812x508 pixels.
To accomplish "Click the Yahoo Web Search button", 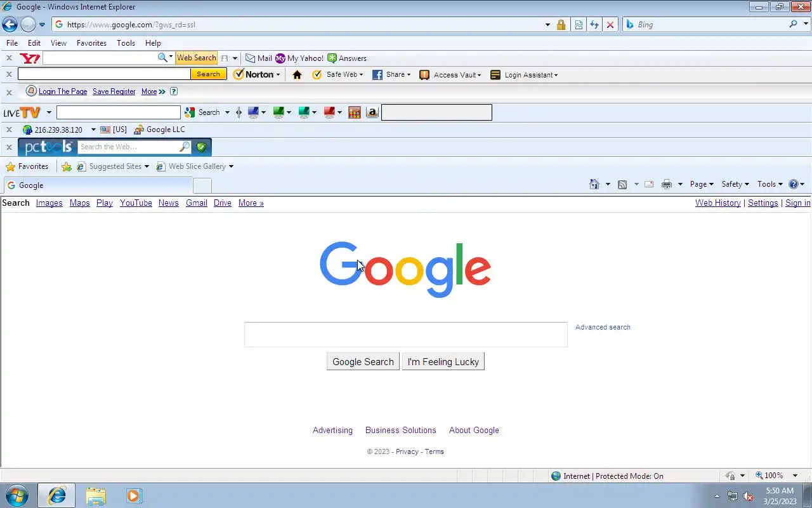I will [x=196, y=58].
